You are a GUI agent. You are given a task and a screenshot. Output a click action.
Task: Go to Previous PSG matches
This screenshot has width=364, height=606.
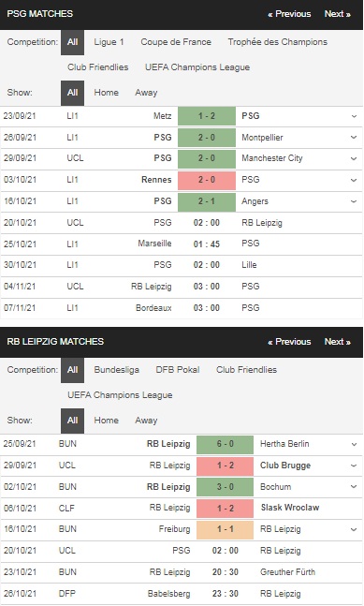coord(289,14)
